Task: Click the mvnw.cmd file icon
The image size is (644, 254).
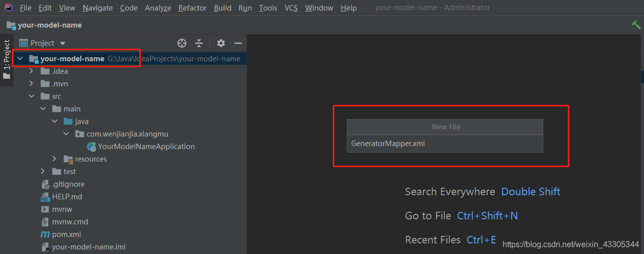Action: (x=45, y=222)
